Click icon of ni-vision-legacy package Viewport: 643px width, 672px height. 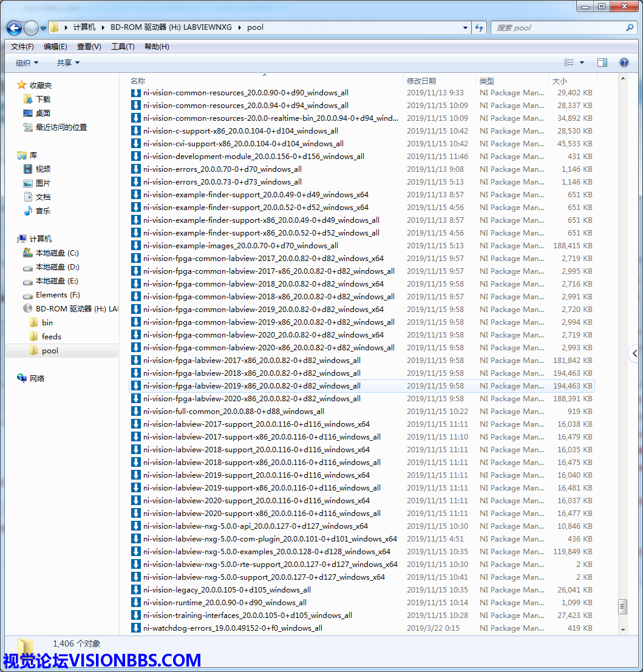136,589
